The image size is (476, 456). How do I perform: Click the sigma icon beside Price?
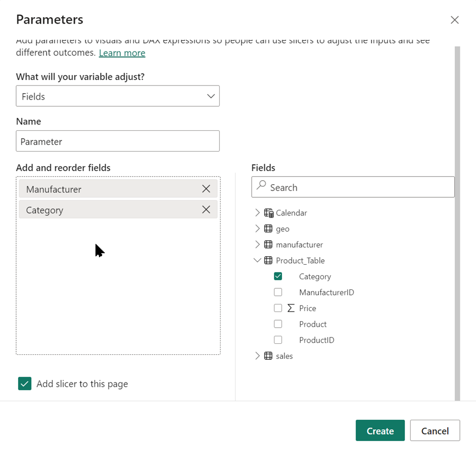[x=291, y=308]
